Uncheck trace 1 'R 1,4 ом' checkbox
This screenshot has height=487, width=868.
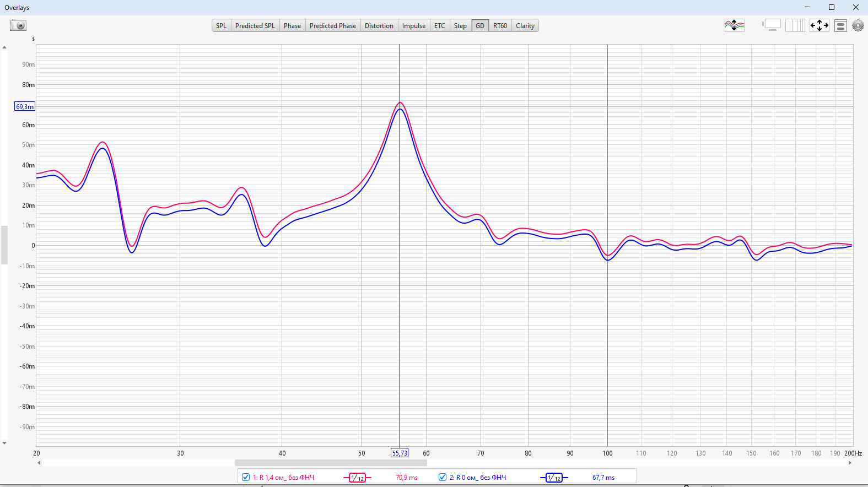coord(246,477)
